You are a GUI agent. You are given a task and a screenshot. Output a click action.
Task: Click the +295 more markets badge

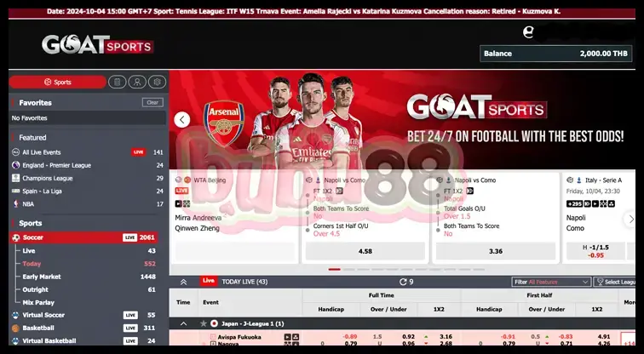(x=574, y=204)
